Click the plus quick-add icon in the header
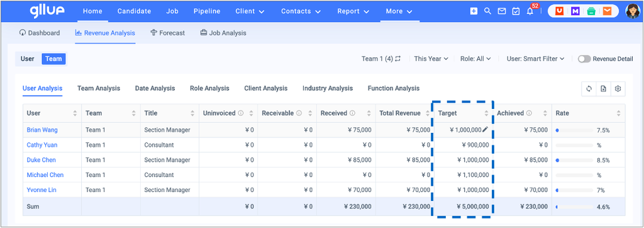Viewport: 644px width, 228px height. [x=474, y=11]
